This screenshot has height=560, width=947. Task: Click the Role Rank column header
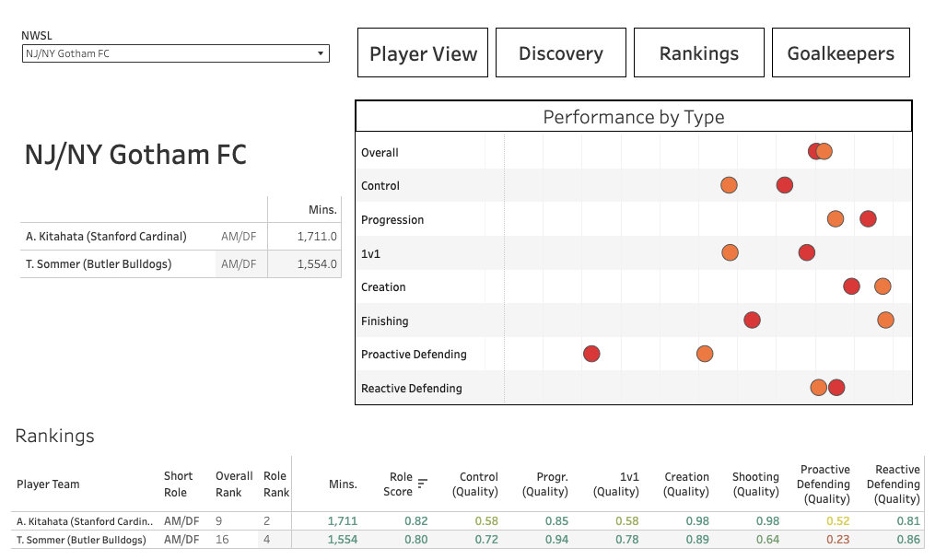point(276,484)
